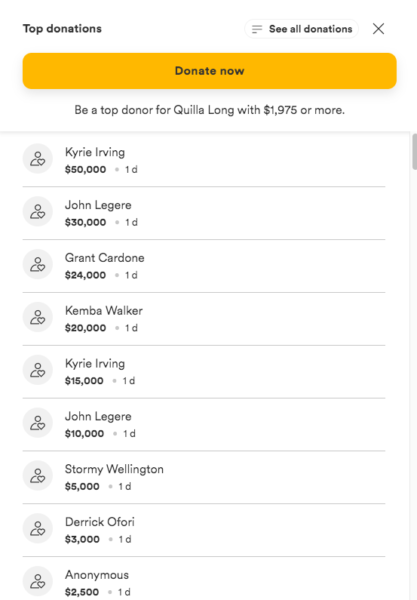Open the See all donations list
The image size is (417, 600).
[301, 29]
